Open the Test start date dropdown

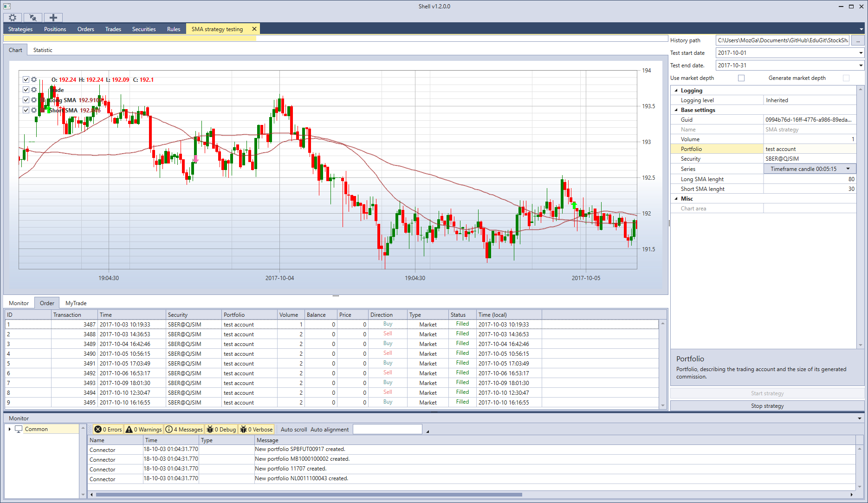861,53
